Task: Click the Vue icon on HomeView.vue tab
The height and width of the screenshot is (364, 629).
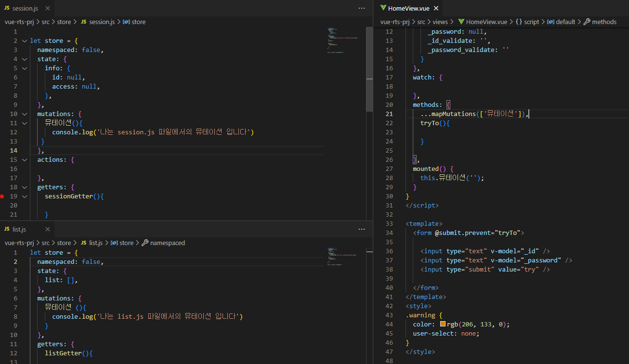Action: (x=383, y=8)
